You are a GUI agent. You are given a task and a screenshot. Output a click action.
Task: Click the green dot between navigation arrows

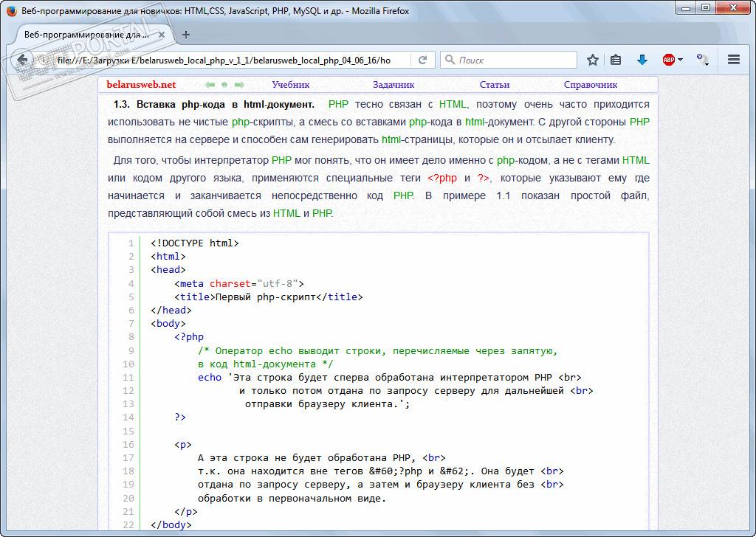pos(225,85)
